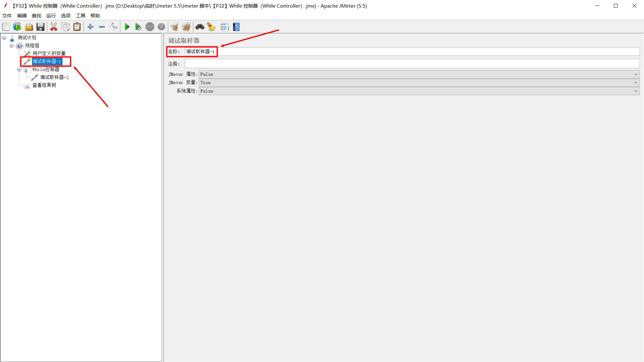Viewport: 644px width, 362px height.
Task: Paste element from clipboard icon
Action: click(x=77, y=27)
